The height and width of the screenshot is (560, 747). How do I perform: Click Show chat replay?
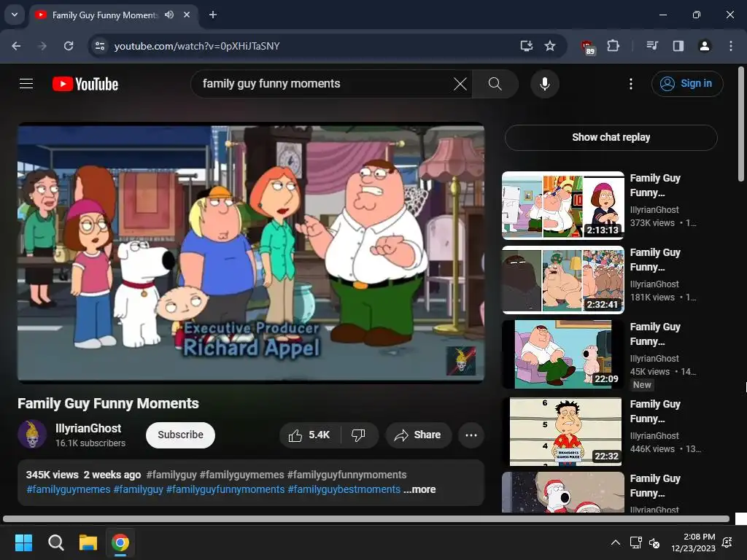tap(611, 137)
